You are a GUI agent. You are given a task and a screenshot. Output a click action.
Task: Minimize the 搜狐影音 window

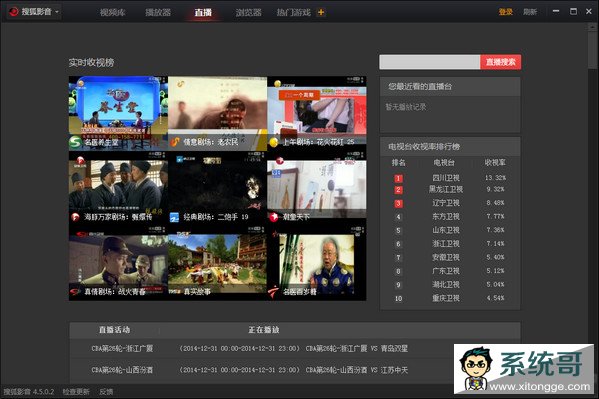click(x=556, y=11)
